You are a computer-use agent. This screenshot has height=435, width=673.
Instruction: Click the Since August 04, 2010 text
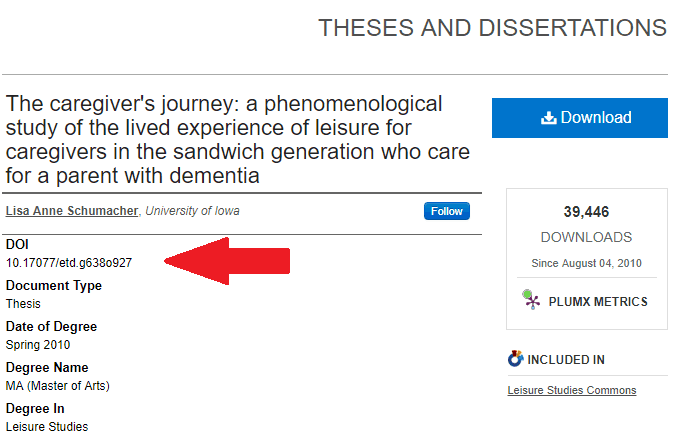click(x=586, y=263)
